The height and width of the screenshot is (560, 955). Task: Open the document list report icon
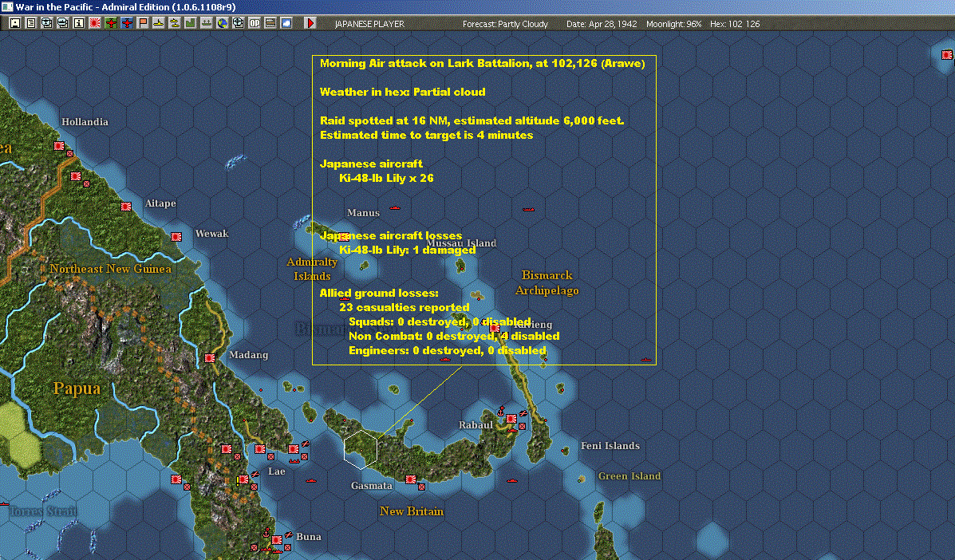[x=30, y=23]
